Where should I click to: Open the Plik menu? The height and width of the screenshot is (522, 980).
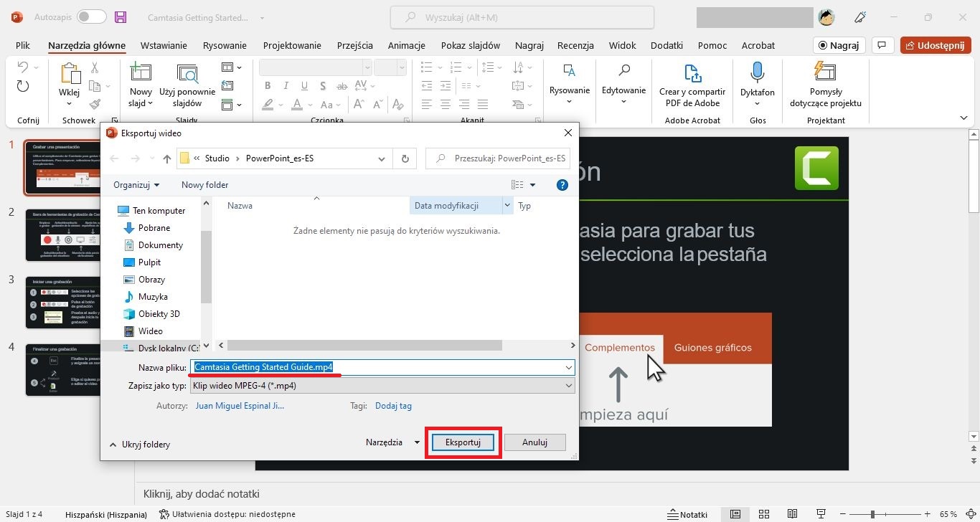pyautogui.click(x=23, y=45)
